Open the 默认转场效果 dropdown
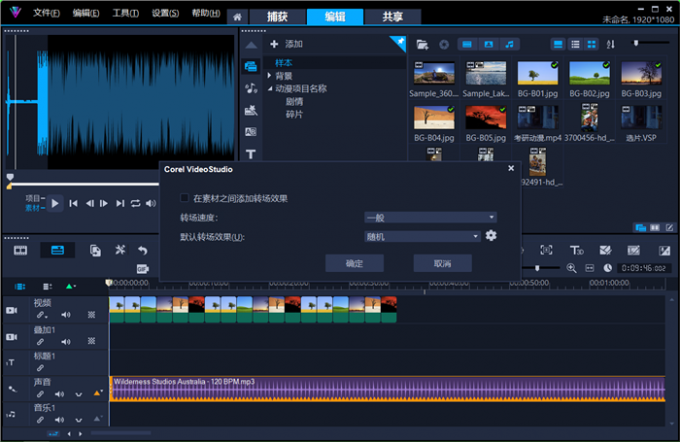The image size is (680, 442). point(423,237)
